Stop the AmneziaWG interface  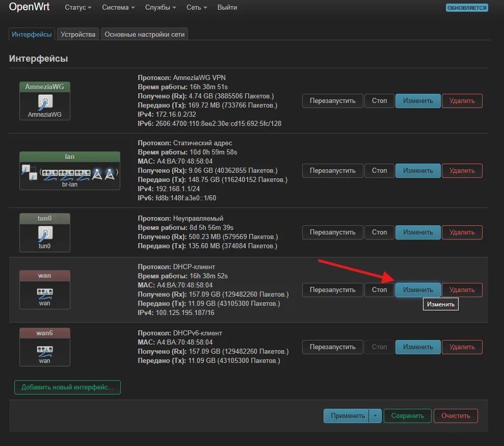point(379,101)
